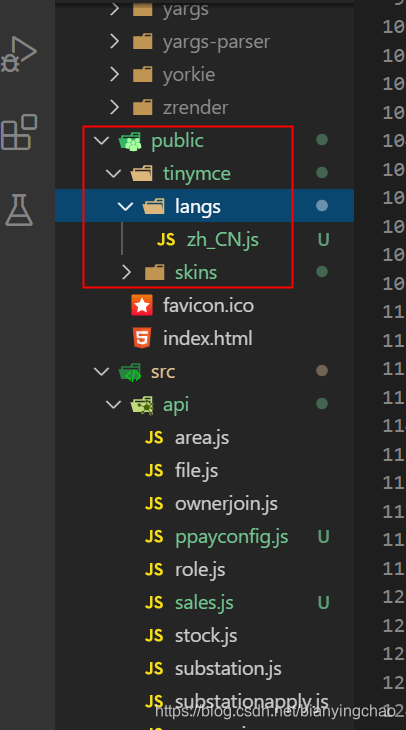Click the zrender folder icon
Image resolution: width=406 pixels, height=730 pixels.
[142, 107]
